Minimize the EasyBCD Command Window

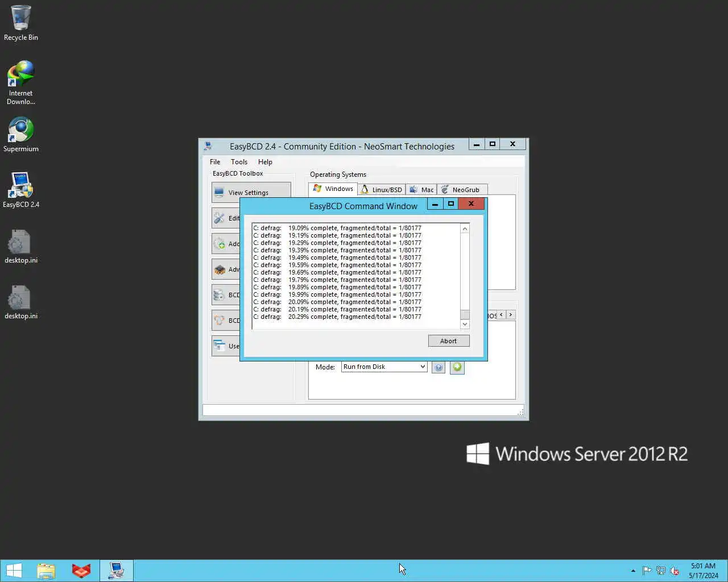pos(435,203)
